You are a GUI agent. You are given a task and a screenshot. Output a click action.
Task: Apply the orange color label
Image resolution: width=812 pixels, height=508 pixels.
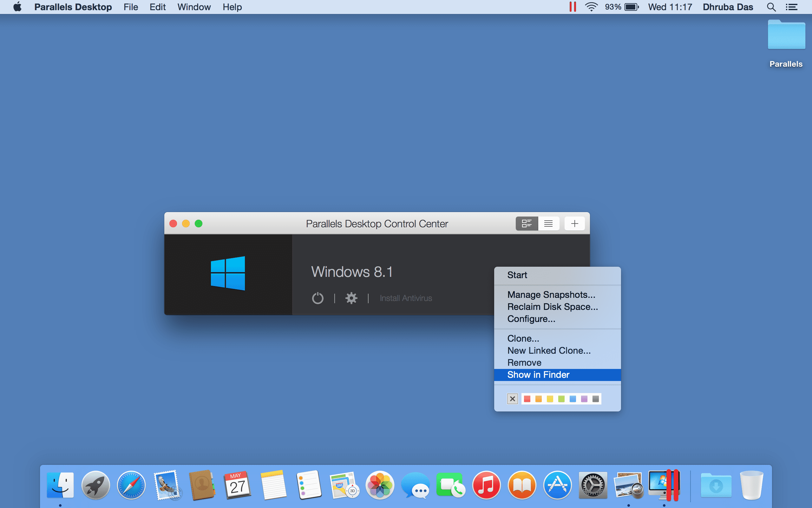coord(539,399)
